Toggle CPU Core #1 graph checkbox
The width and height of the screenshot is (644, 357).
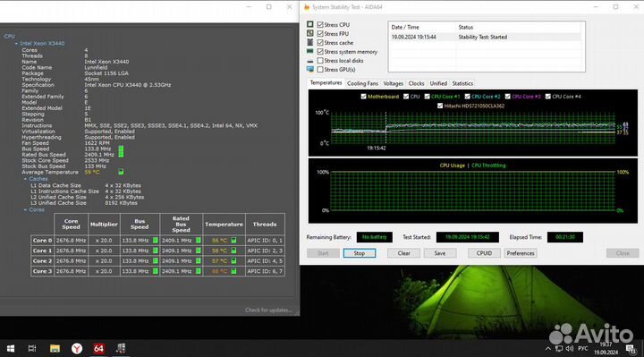428,97
